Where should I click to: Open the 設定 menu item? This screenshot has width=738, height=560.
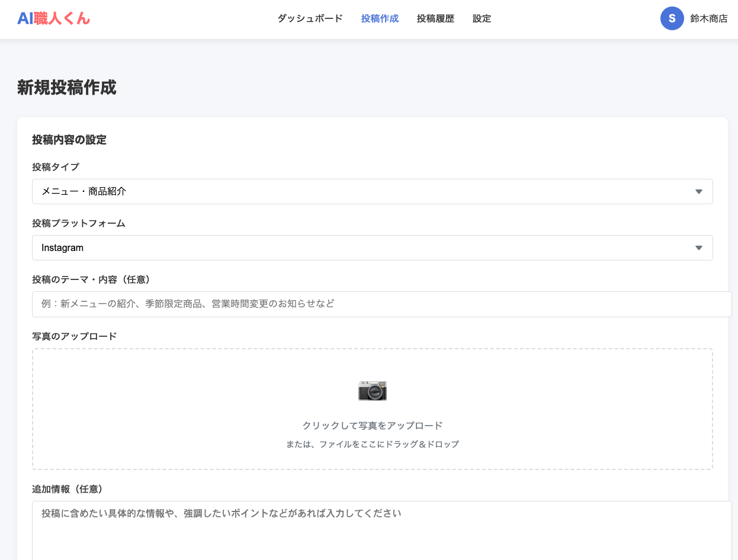[x=482, y=18]
